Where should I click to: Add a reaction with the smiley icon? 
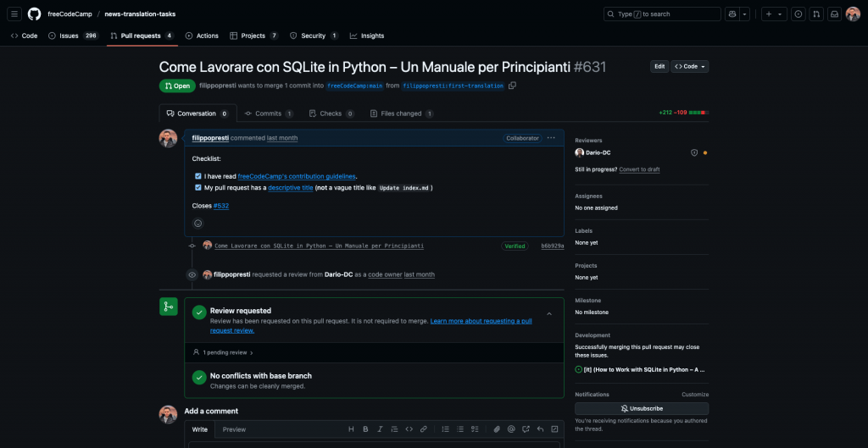tap(198, 224)
